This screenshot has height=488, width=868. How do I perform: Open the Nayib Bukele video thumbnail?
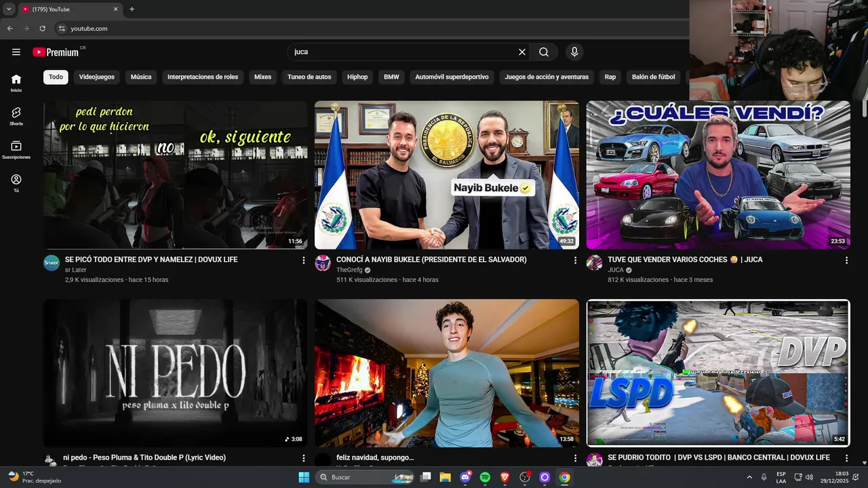pyautogui.click(x=447, y=175)
